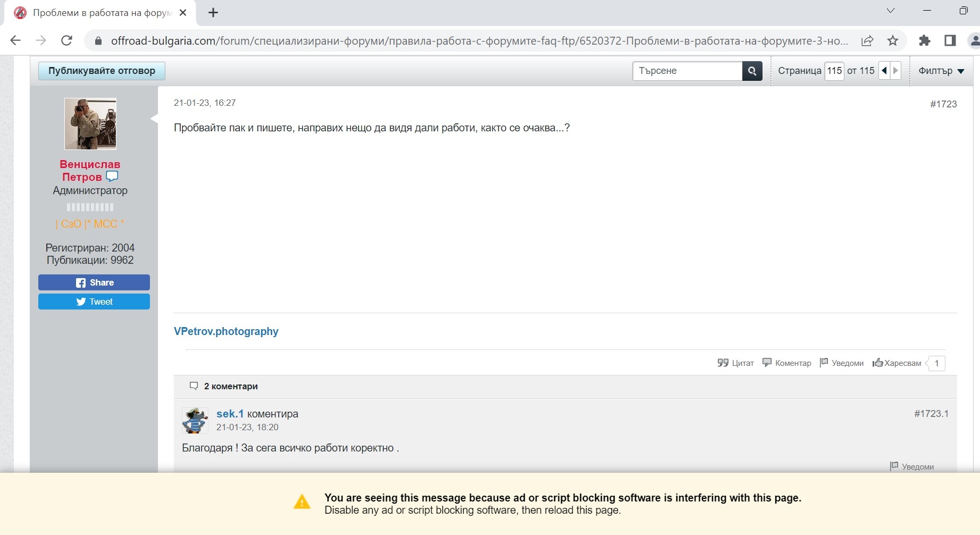980x535 pixels.
Task: Share post on Facebook with Share button
Action: (x=94, y=282)
